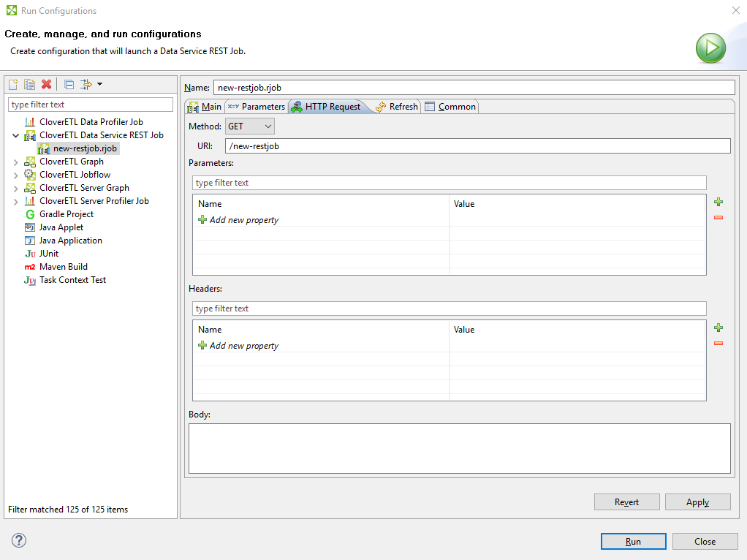
Task: Select CloverETL Data Profiler Job
Action: (91, 122)
